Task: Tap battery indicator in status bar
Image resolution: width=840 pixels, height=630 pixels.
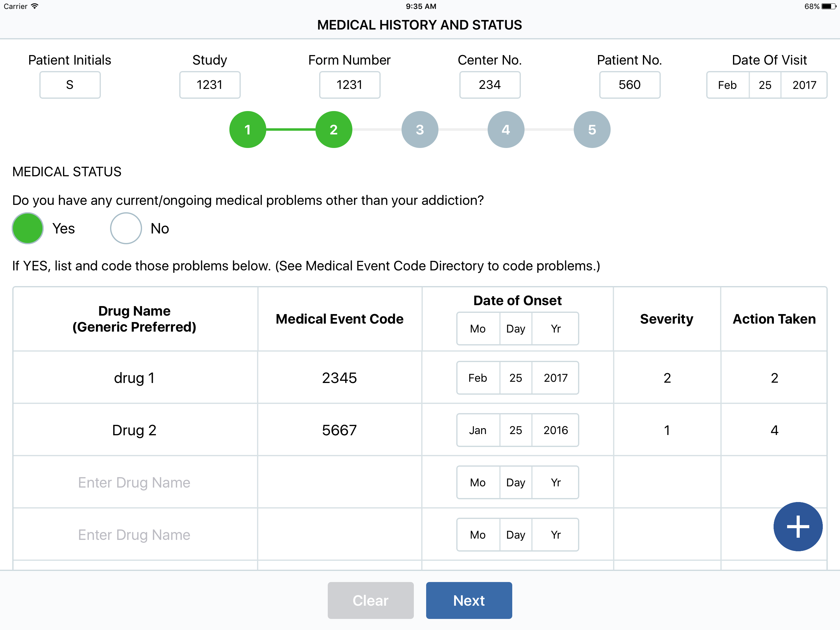Action: point(828,6)
